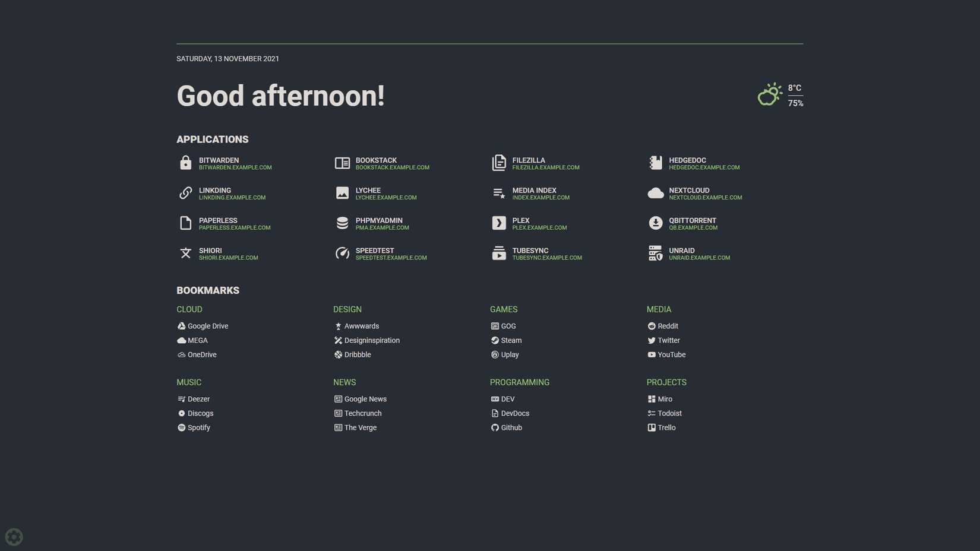Click the Bitwarden lock icon
980x551 pixels.
(185, 163)
